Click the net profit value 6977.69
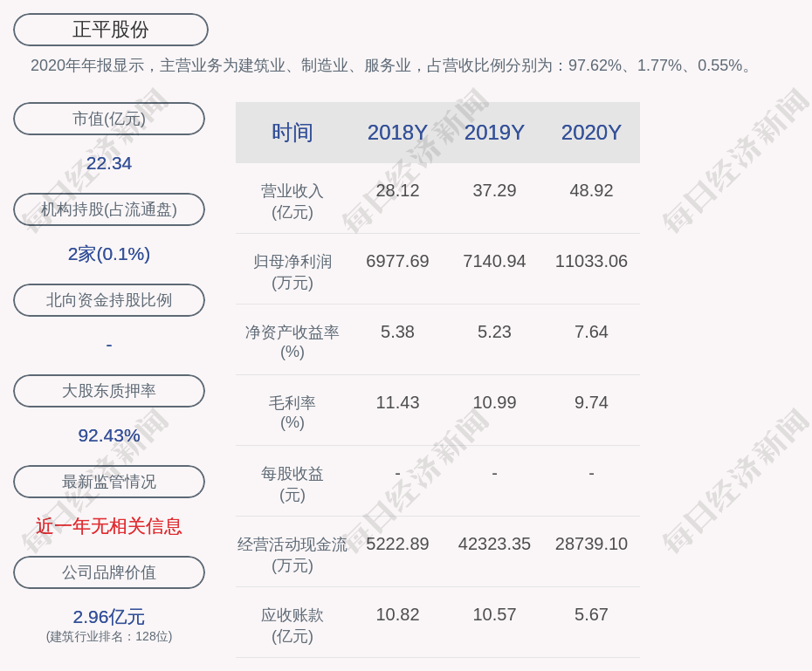This screenshot has width=812, height=671. (x=397, y=261)
